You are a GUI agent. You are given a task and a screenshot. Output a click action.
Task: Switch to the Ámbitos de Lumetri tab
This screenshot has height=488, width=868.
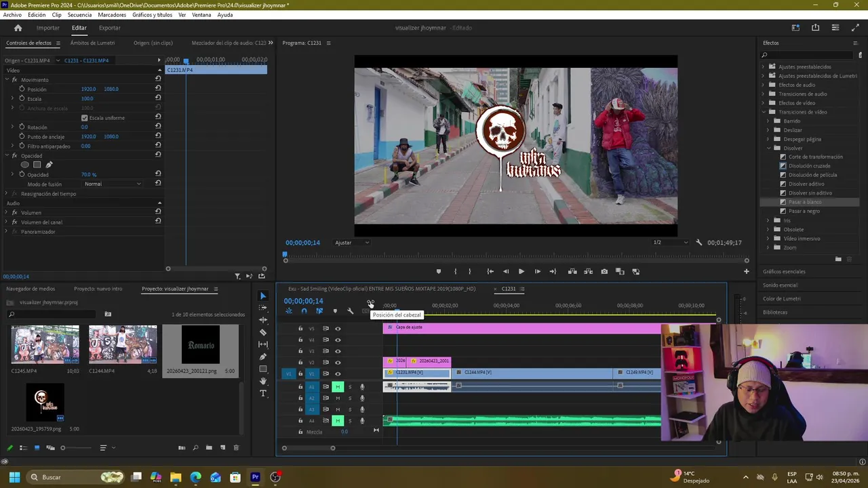[x=92, y=43]
